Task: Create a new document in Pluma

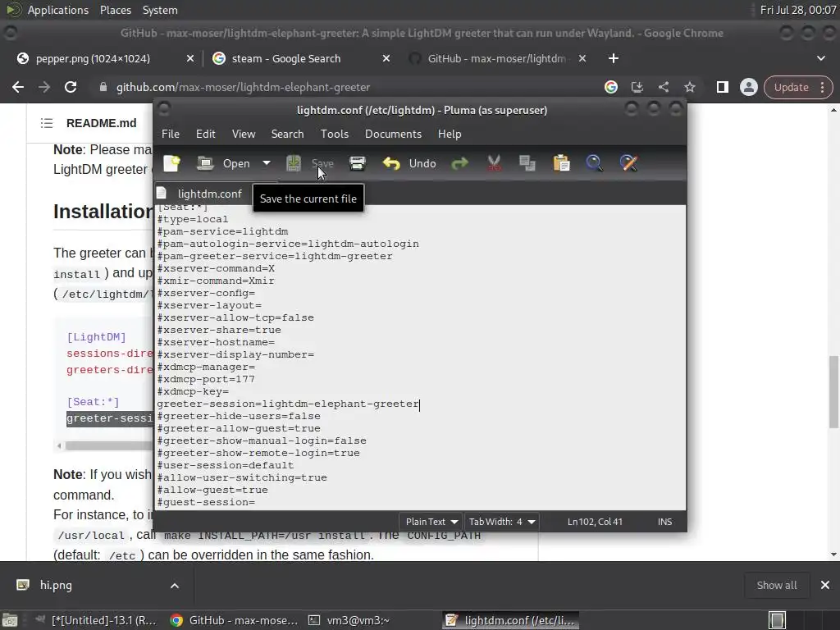Action: click(x=172, y=163)
